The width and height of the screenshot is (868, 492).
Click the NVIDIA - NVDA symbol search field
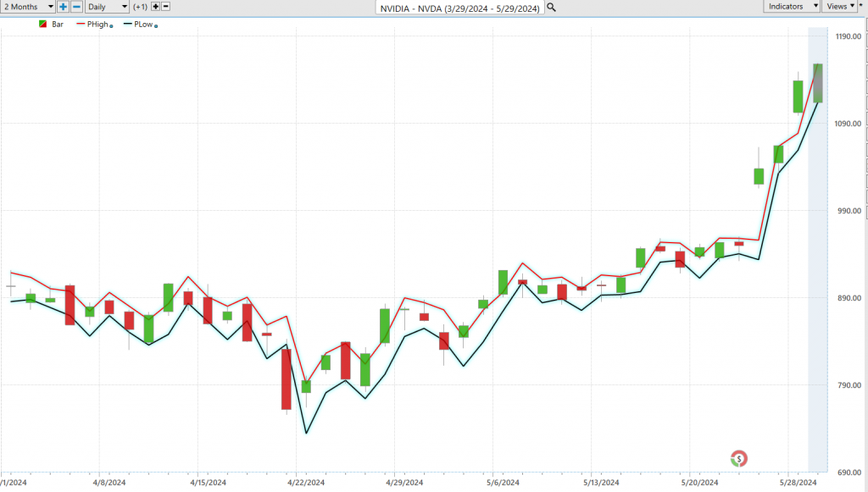point(459,8)
